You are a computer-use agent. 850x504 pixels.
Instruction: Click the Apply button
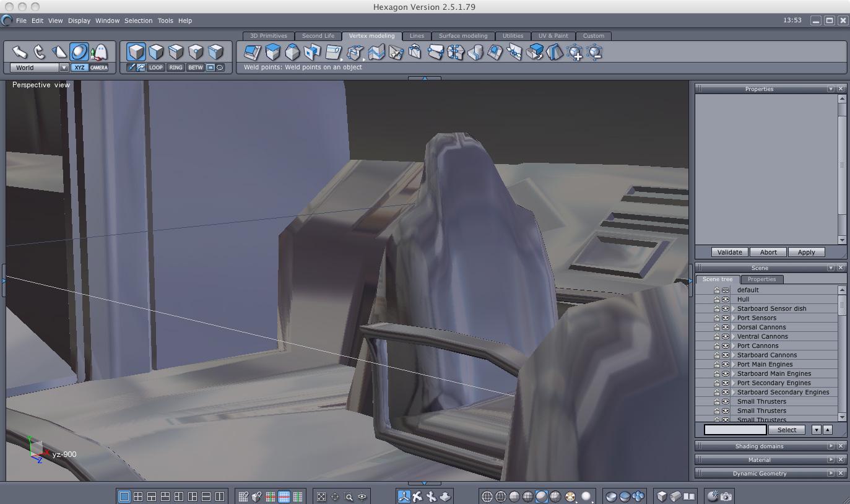(806, 252)
